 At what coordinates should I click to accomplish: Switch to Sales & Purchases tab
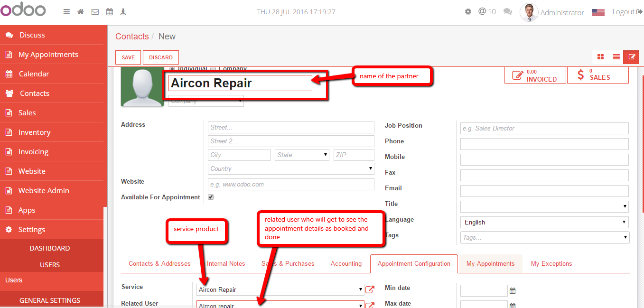(288, 264)
